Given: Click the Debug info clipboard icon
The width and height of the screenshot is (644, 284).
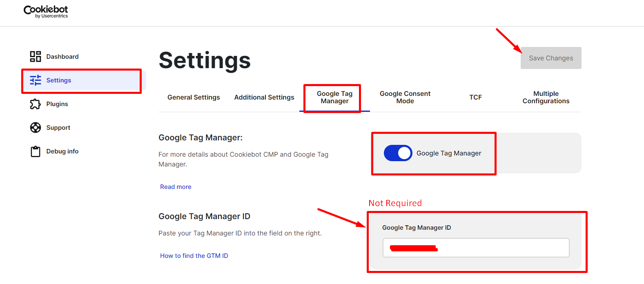Looking at the screenshot, I should [36, 151].
